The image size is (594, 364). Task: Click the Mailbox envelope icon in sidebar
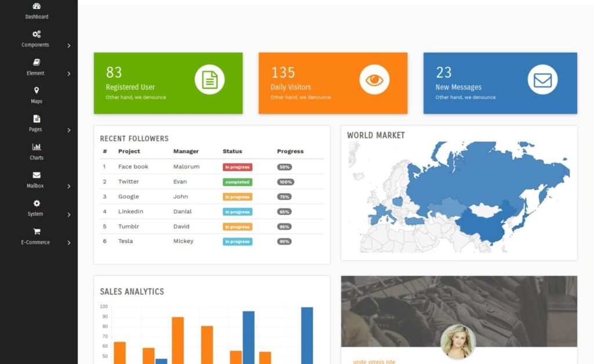click(x=37, y=175)
